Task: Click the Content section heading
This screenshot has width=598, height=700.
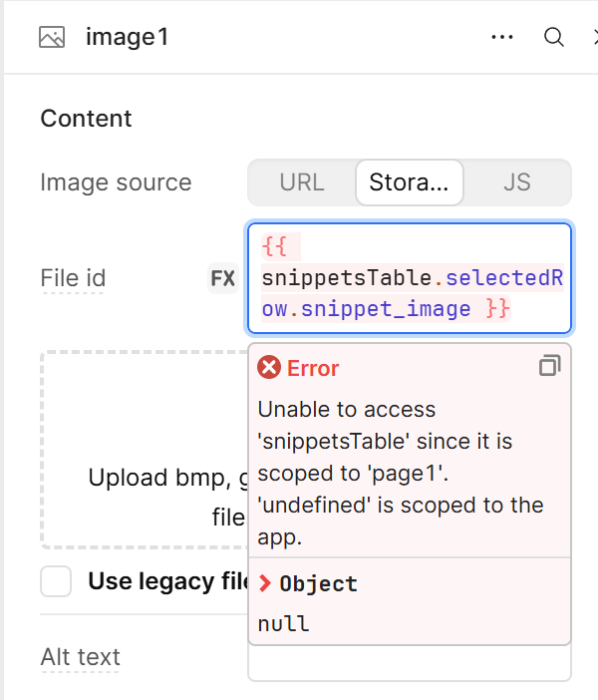Action: click(x=86, y=119)
